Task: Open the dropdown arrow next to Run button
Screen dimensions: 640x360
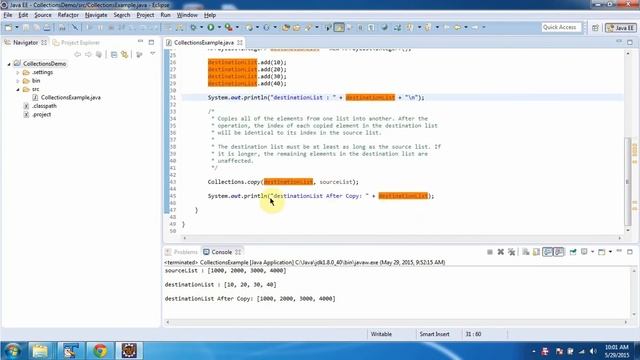Action: click(x=219, y=27)
